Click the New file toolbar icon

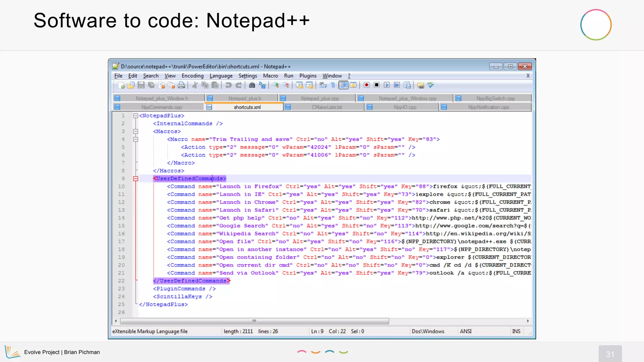[x=121, y=85]
